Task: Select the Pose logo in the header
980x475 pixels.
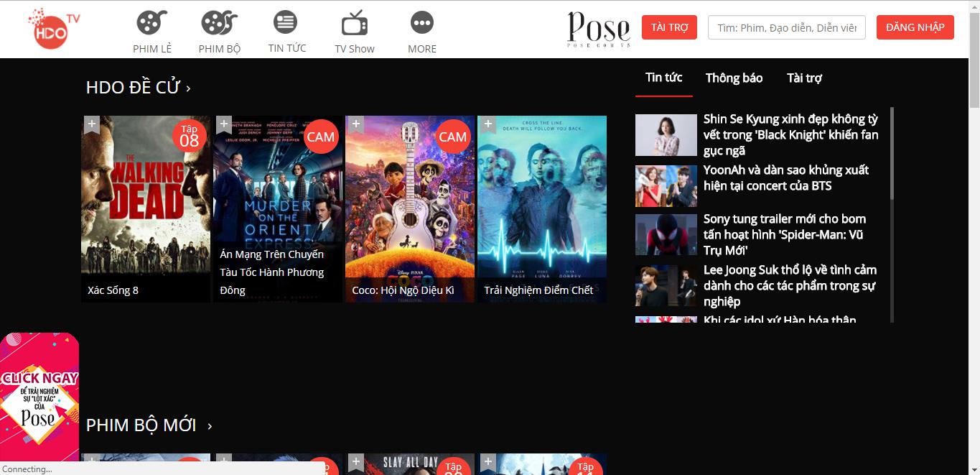Action: (597, 27)
